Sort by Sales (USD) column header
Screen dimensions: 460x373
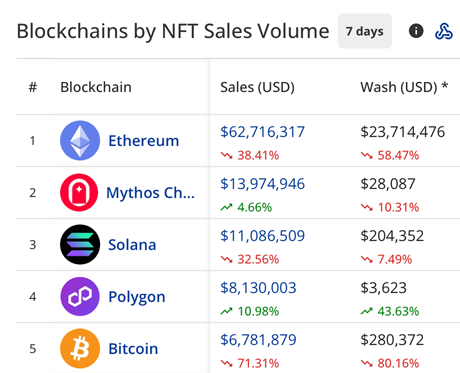point(257,87)
